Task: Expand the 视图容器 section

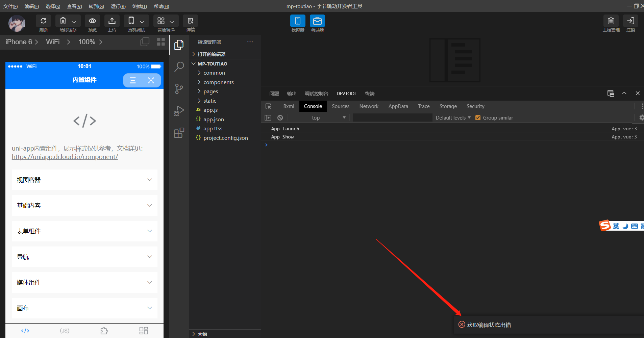Action: 84,180
